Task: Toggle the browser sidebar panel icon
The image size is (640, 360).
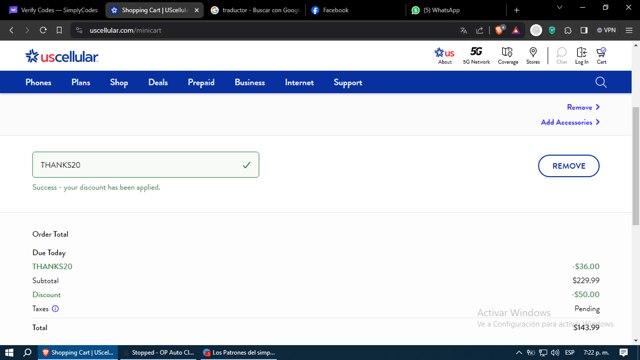Action: [x=584, y=30]
